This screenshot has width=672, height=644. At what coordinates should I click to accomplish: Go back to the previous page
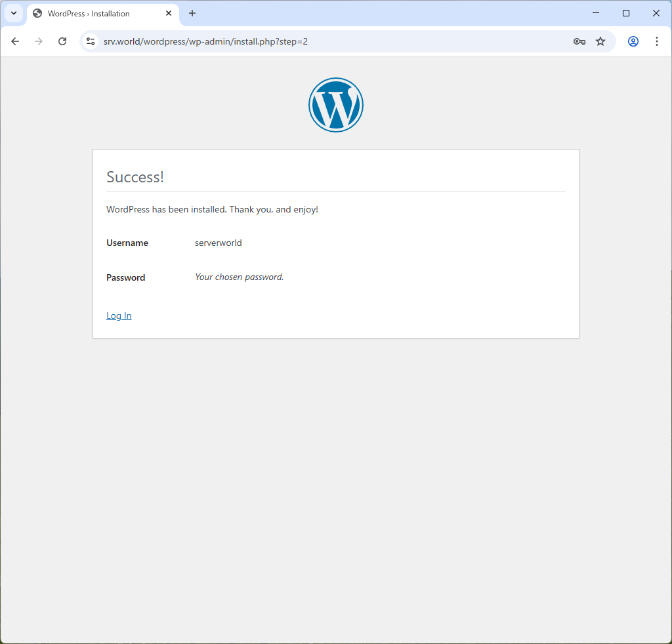[15, 41]
